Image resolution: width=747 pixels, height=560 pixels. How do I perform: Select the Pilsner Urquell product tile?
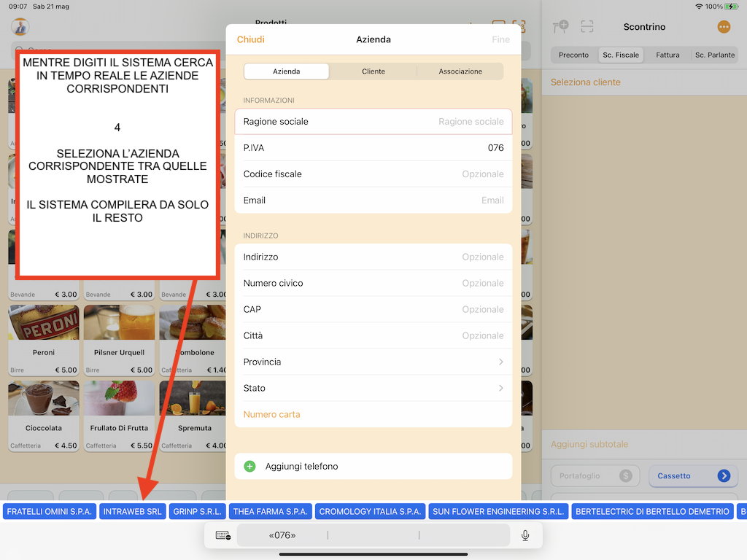tap(119, 340)
